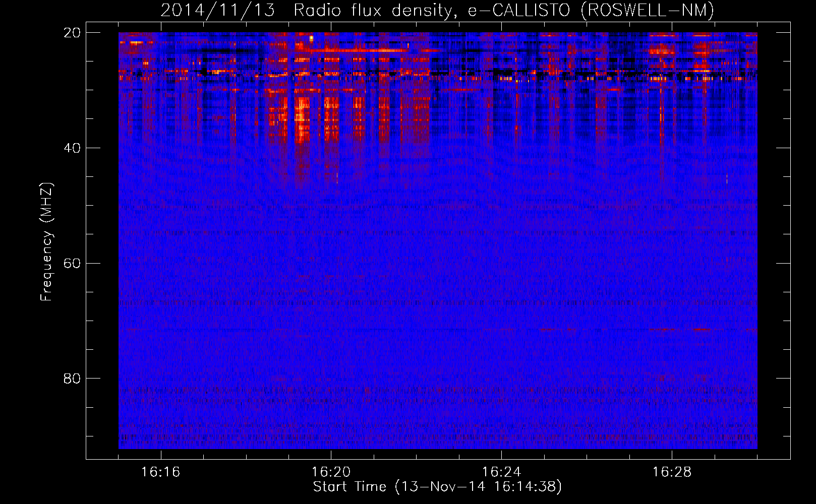Click the 16:16 time tick label

[x=160, y=472]
